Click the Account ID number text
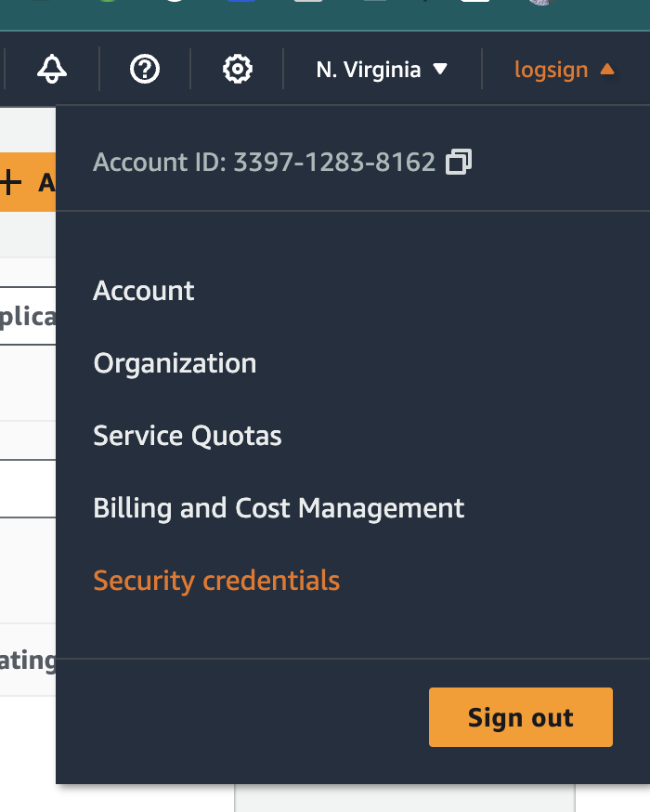Viewport: 650px width, 812px height. tap(334, 162)
